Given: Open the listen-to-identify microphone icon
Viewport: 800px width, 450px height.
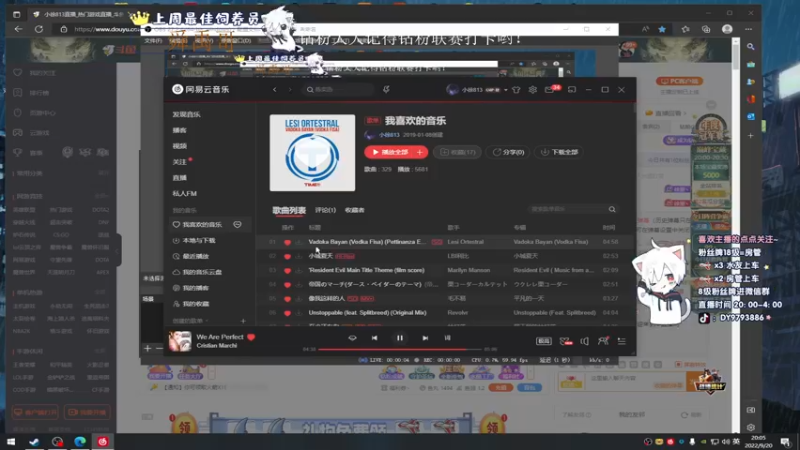Looking at the screenshot, I should [386, 90].
